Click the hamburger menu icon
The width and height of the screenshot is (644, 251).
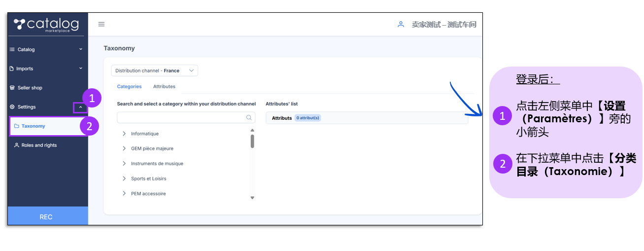coord(102,24)
